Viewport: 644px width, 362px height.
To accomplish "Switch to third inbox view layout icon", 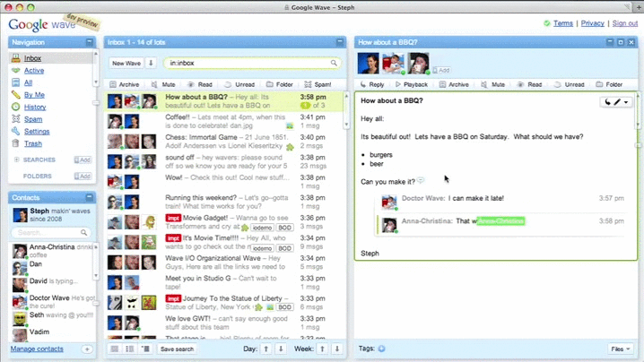I will (x=145, y=349).
